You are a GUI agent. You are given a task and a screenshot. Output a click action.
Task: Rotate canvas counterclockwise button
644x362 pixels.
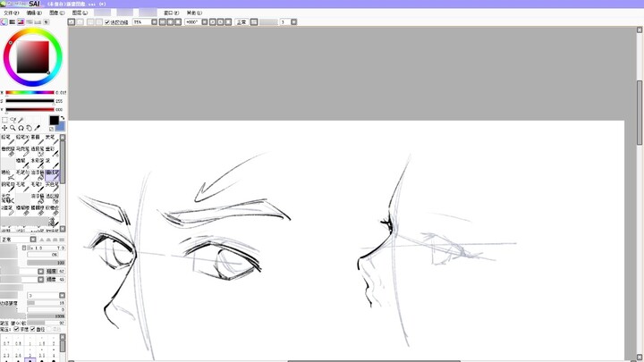click(213, 21)
